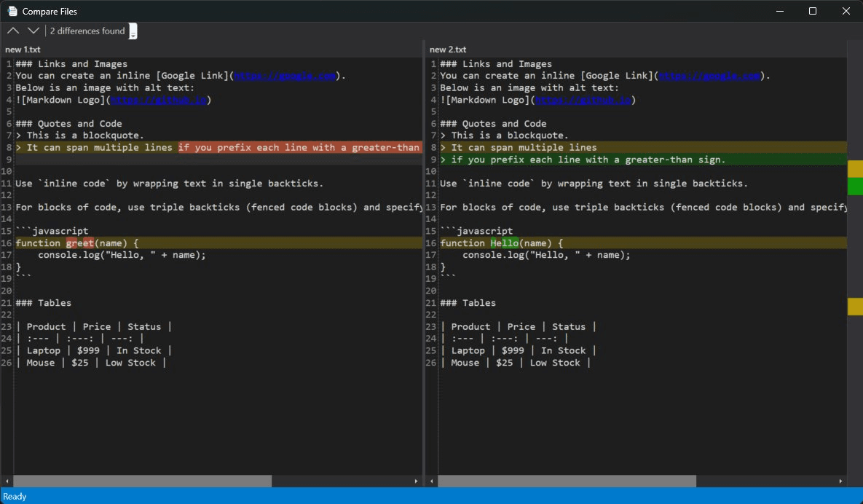Screen dimensions: 863x504
Task: Click '> This is a blockquote.' in new 1.txt
Action: click(80, 135)
